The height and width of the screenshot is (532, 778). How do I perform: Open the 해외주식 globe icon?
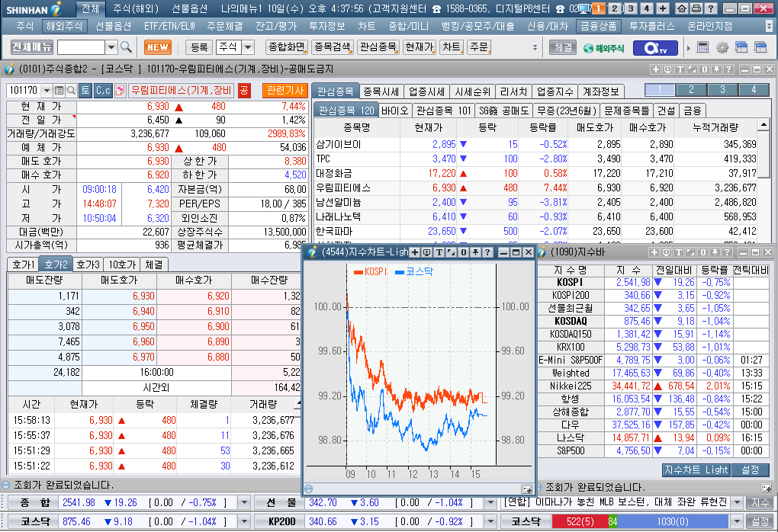pyautogui.click(x=603, y=48)
